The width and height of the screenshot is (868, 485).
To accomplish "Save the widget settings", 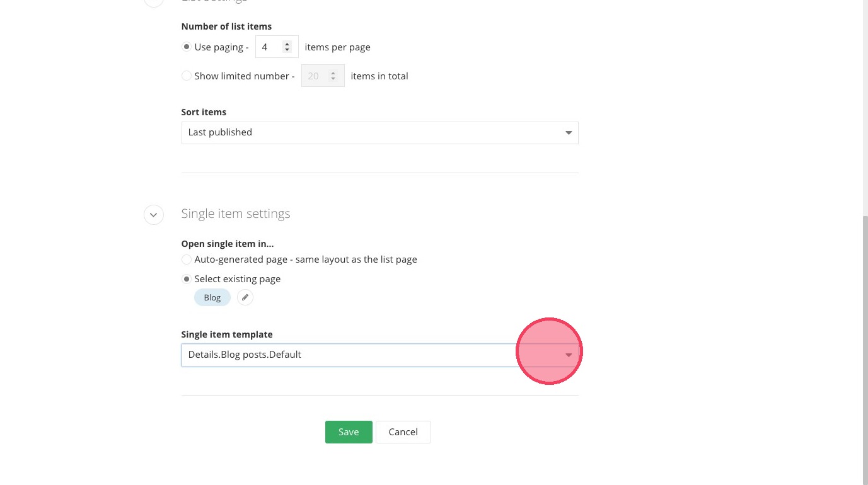I will click(x=349, y=432).
